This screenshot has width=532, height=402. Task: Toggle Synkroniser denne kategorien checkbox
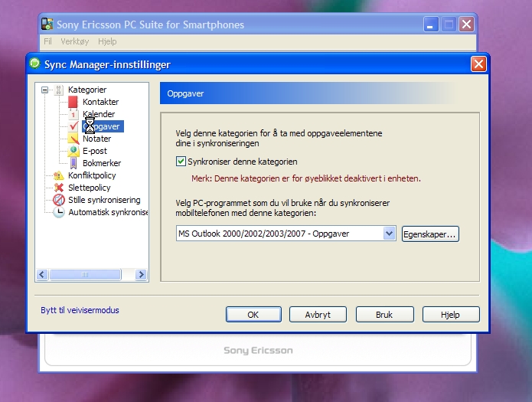[181, 162]
